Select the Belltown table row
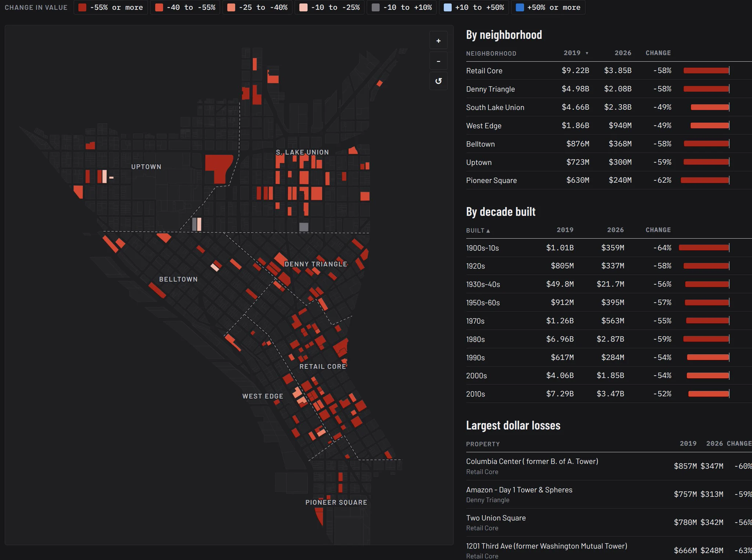Image resolution: width=752 pixels, height=560 pixels. (609, 144)
